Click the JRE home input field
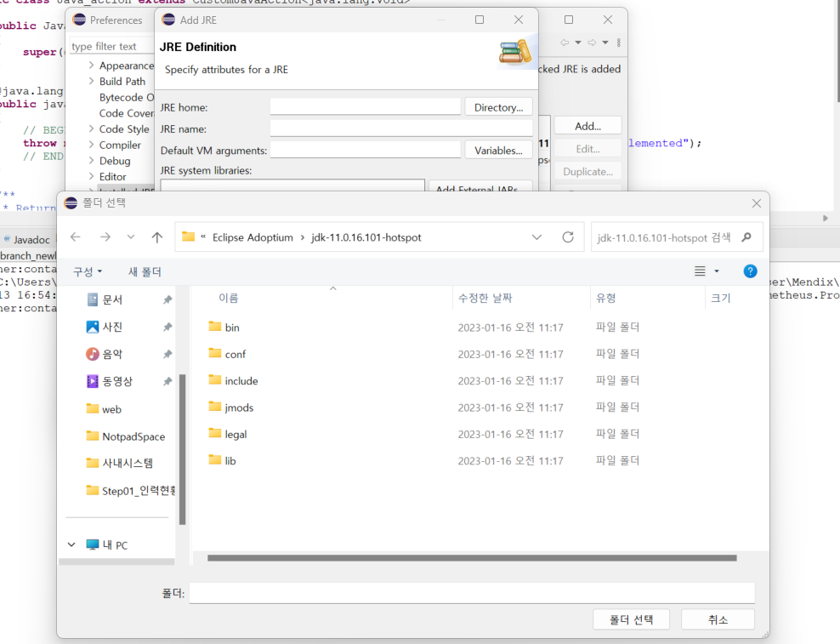The height and width of the screenshot is (644, 840). 366,106
